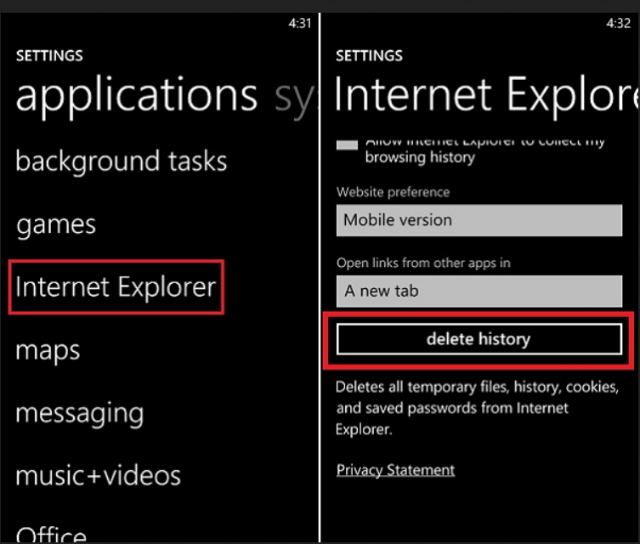Open music+videos settings
The image size is (640, 544).
click(x=98, y=474)
